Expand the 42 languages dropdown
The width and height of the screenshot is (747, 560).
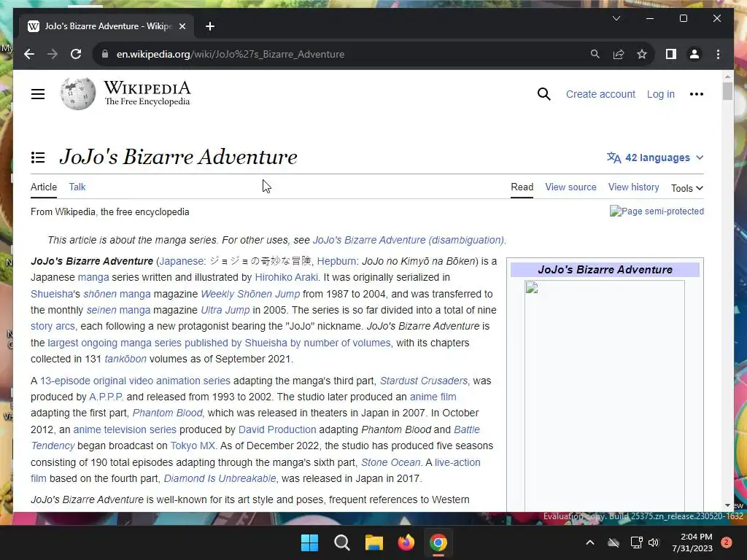tap(655, 157)
